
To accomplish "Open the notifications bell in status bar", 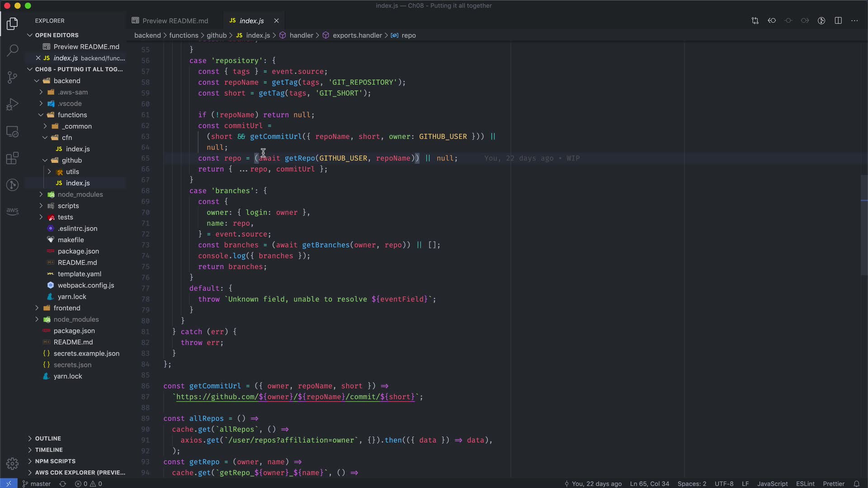I will coord(856,483).
